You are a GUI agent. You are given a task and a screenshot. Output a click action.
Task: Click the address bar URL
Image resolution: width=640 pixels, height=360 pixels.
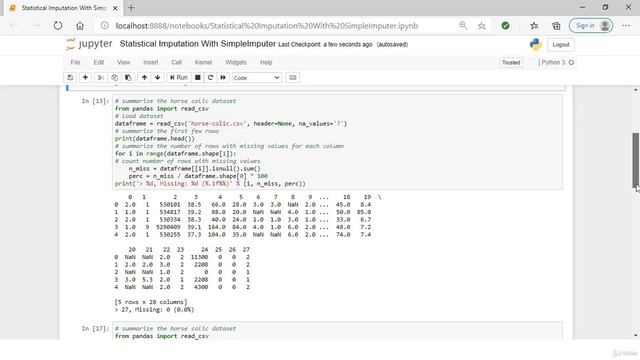coord(267,26)
